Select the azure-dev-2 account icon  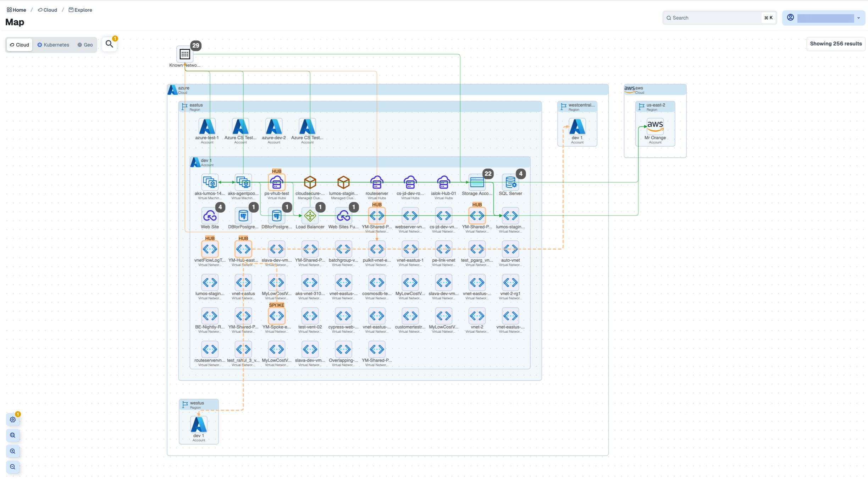point(274,127)
